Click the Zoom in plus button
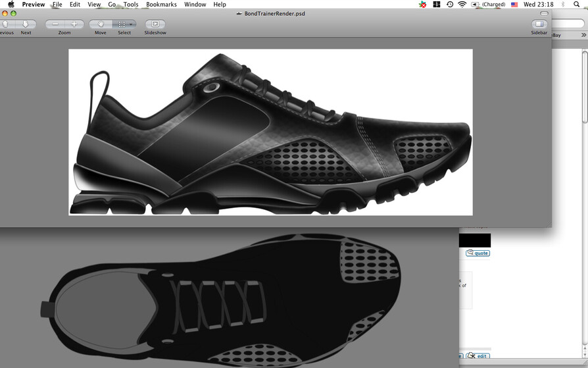 click(x=74, y=24)
